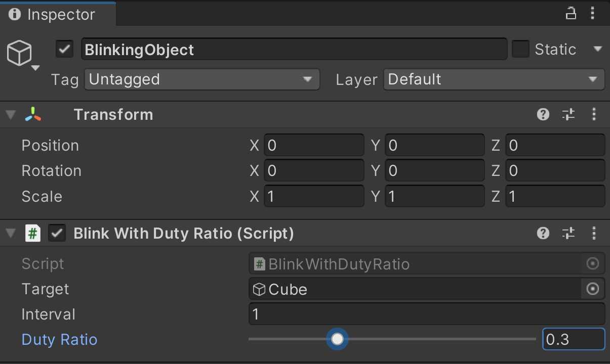Screen dimensions: 610x364
Task: Click the Interval value input field
Action: pyautogui.click(x=426, y=314)
